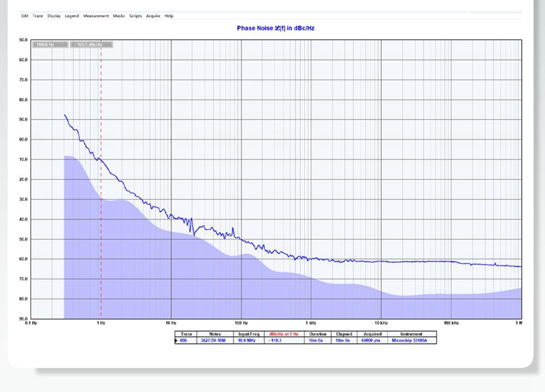Screen dimensions: 545x392
Task: Click the Instrument column header
Action: coord(412,334)
